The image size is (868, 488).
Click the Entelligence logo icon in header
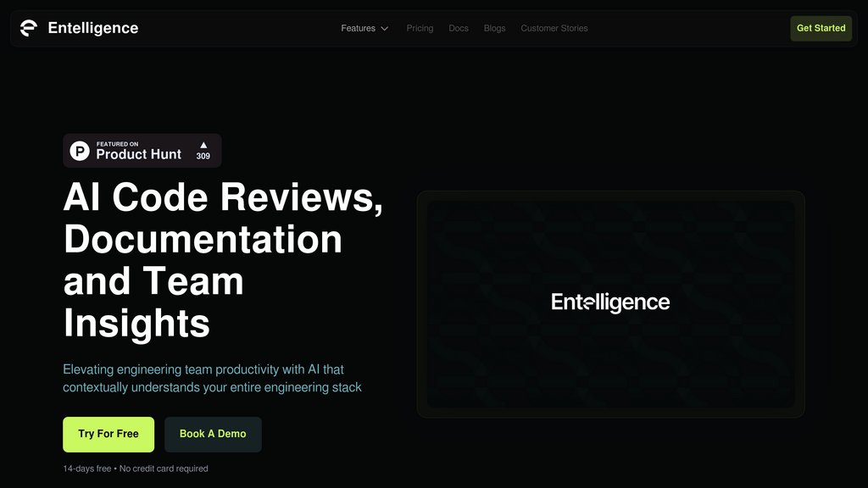point(29,28)
